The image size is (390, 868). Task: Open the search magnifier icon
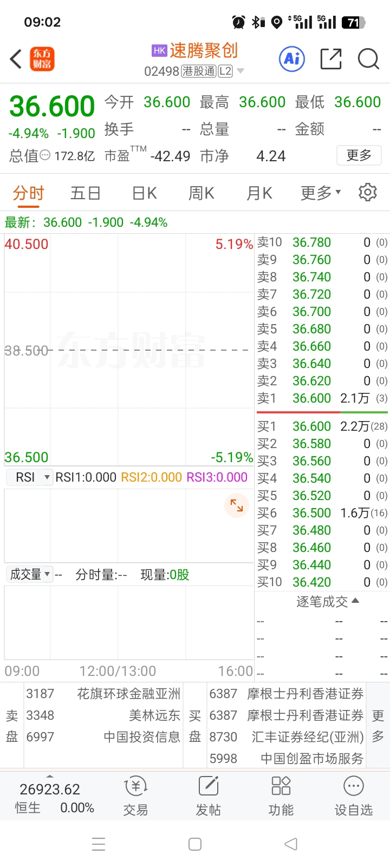[368, 59]
